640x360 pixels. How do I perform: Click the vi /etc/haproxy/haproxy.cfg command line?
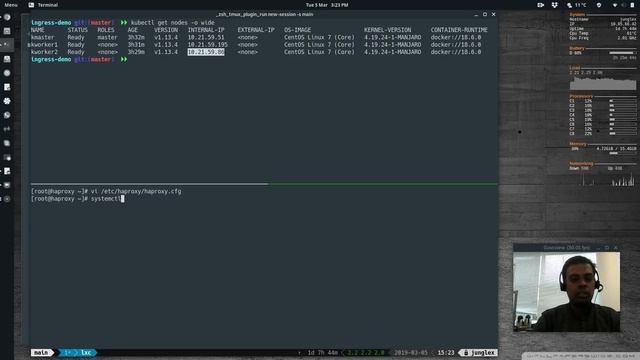click(x=136, y=191)
